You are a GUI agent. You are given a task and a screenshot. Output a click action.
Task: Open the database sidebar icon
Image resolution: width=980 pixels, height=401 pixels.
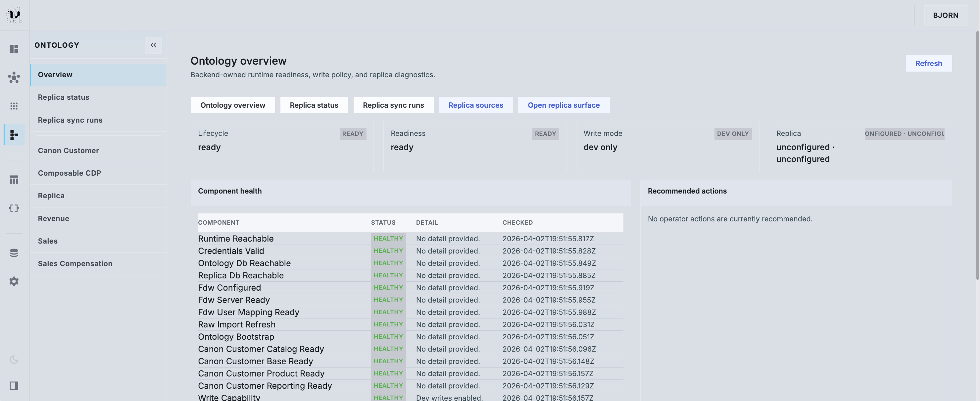(x=14, y=253)
